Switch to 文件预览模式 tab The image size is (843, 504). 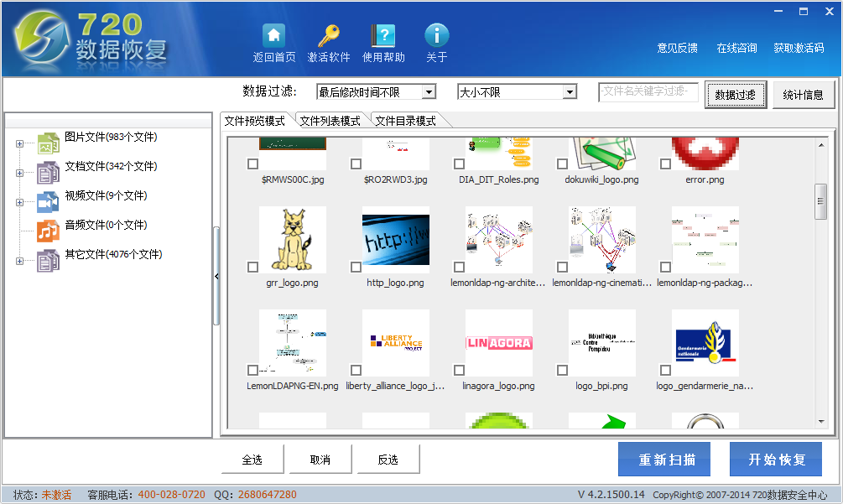click(x=254, y=121)
